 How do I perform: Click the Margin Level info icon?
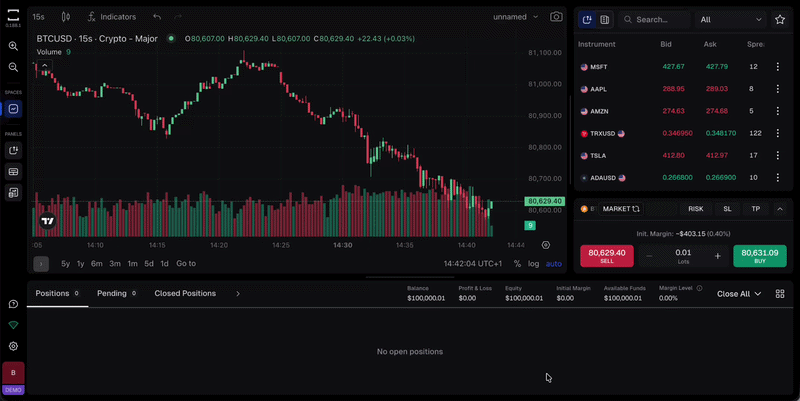[x=699, y=288]
